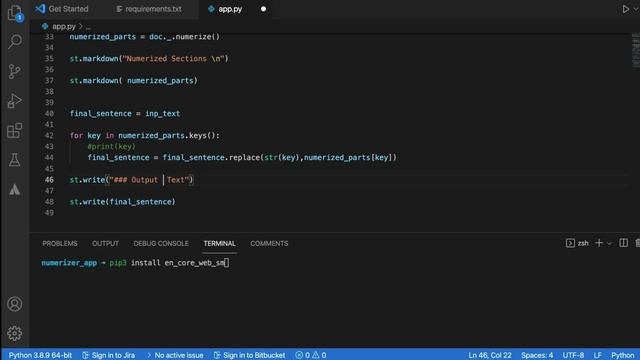Switch to the Get Started tab
This screenshot has width=640, height=360.
[x=62, y=9]
